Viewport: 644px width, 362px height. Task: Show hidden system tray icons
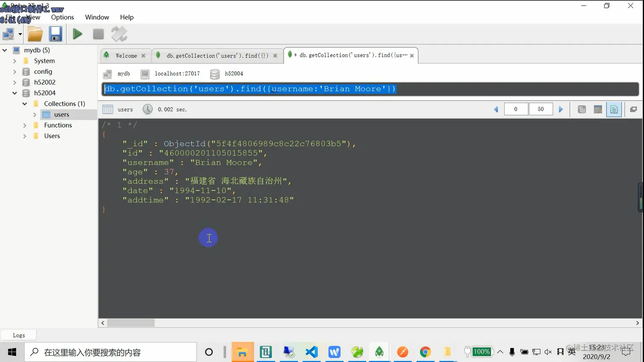[x=500, y=352]
